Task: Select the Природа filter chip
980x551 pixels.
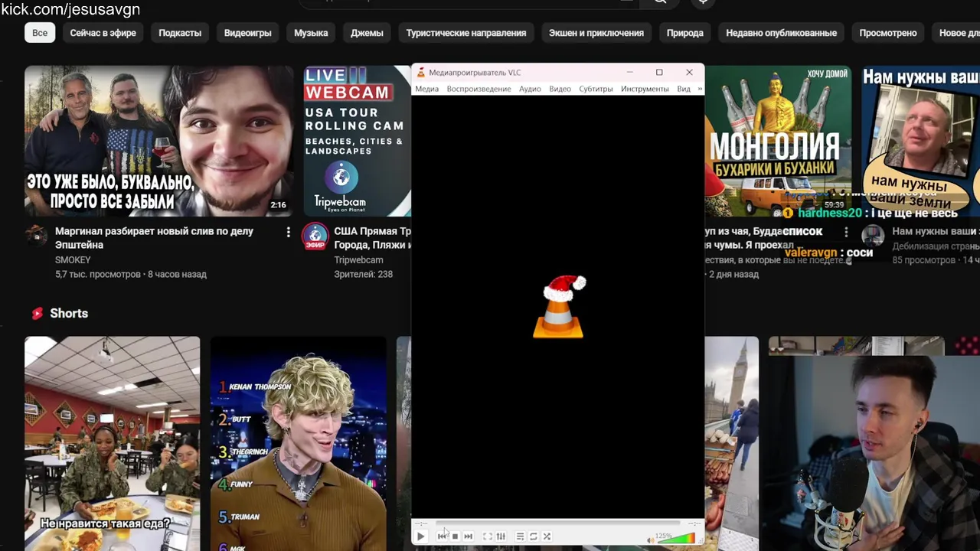Action: coord(685,33)
